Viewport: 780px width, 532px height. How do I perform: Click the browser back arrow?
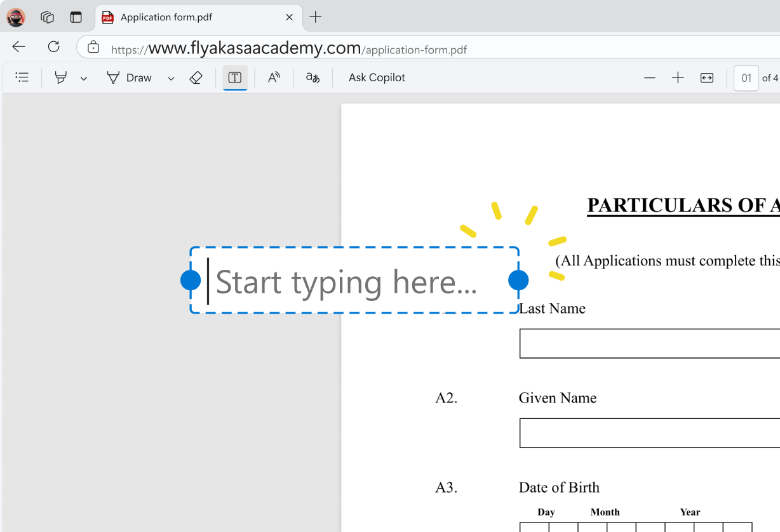tap(19, 47)
